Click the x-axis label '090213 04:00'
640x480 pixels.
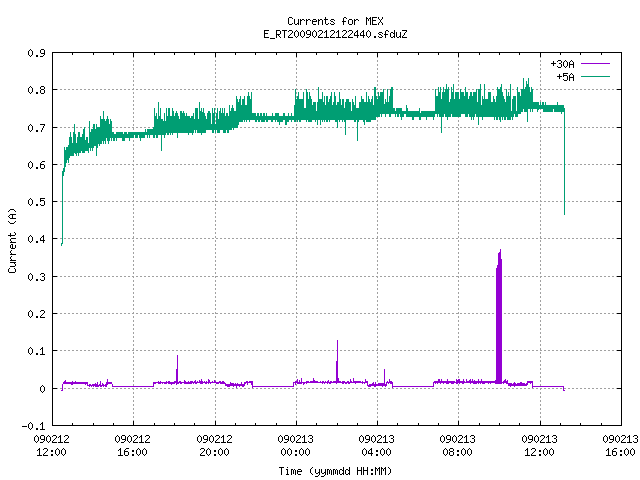coord(376,446)
